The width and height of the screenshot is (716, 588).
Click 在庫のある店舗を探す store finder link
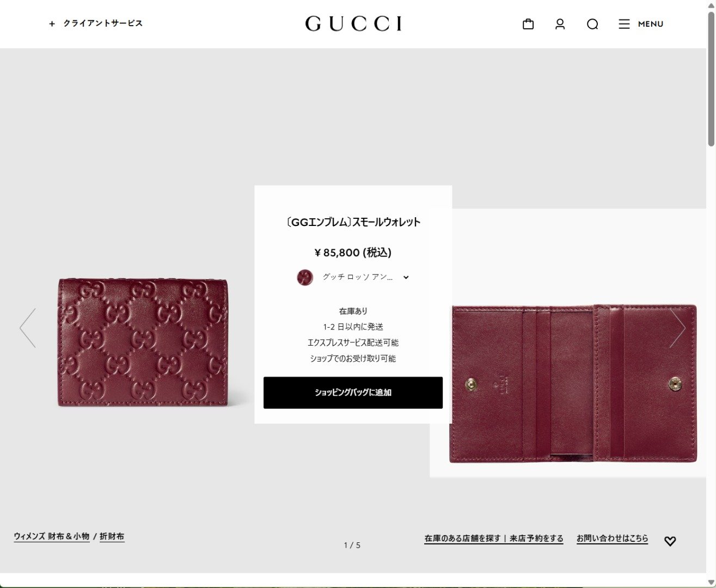click(462, 538)
